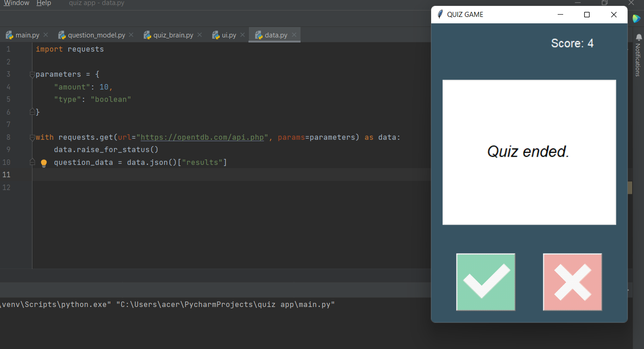Switch to the ui.py tab
The height and width of the screenshot is (349, 644).
[229, 35]
